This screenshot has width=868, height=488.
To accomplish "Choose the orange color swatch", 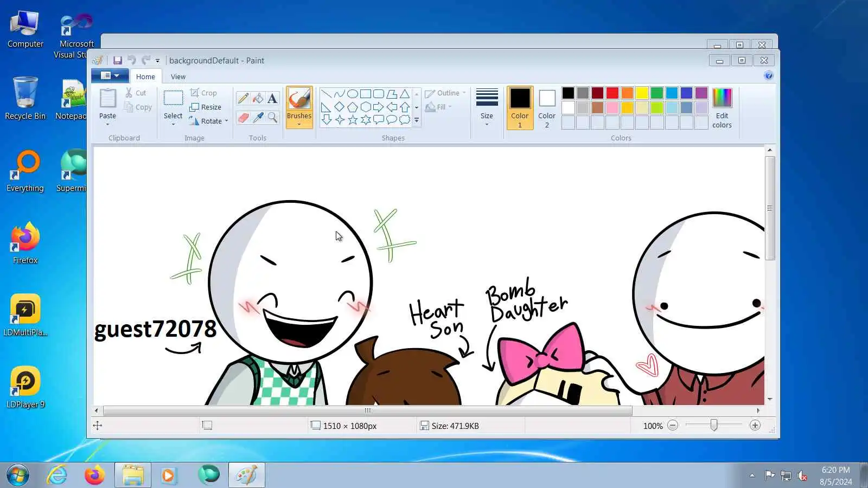I will [x=627, y=93].
